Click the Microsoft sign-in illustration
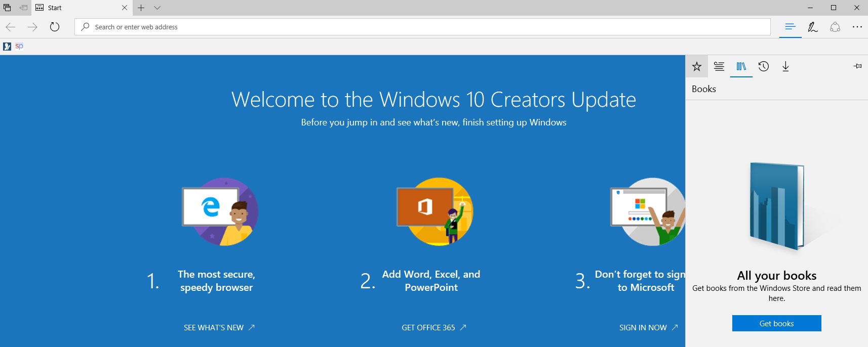 (x=648, y=211)
